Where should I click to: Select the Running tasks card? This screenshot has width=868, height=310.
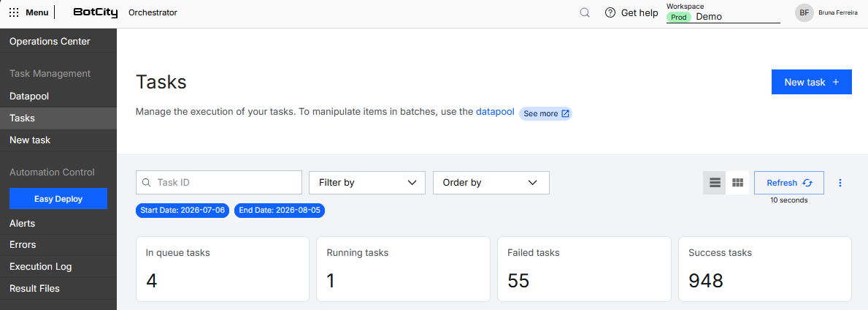click(403, 269)
